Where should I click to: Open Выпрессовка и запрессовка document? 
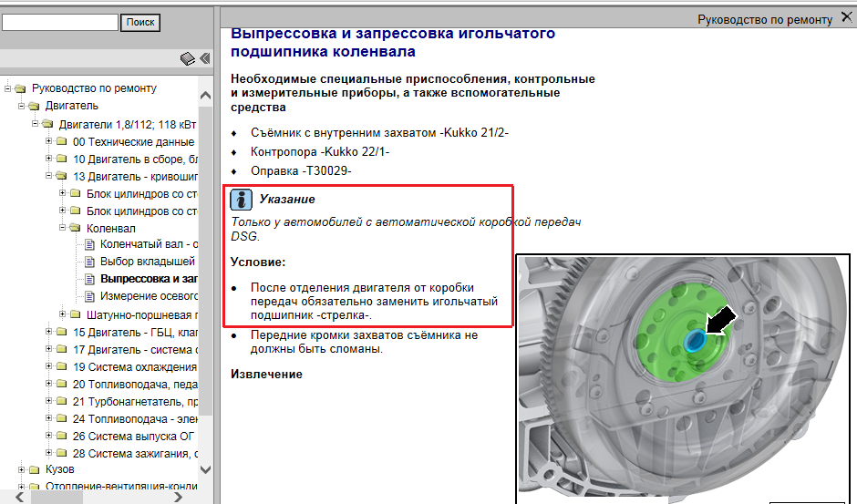pyautogui.click(x=149, y=279)
